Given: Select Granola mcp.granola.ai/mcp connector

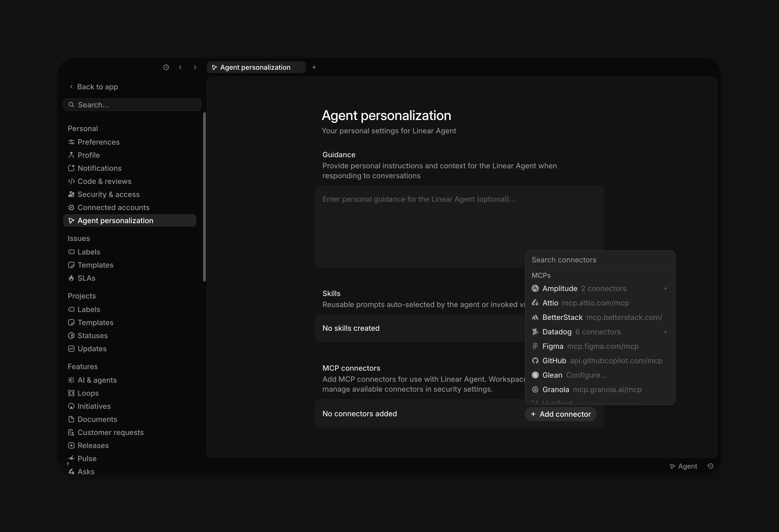Looking at the screenshot, I should (x=600, y=389).
